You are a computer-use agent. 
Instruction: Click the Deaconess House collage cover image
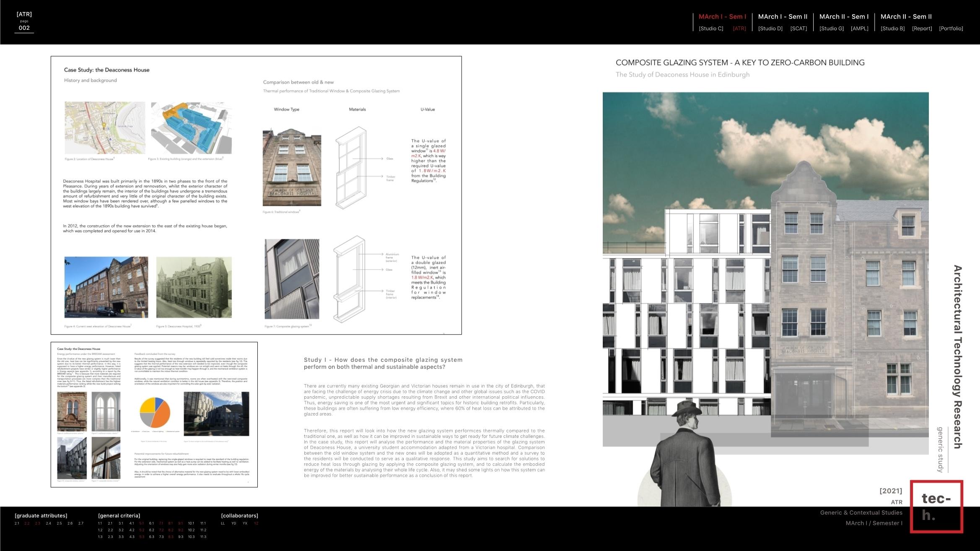pyautogui.click(x=765, y=268)
